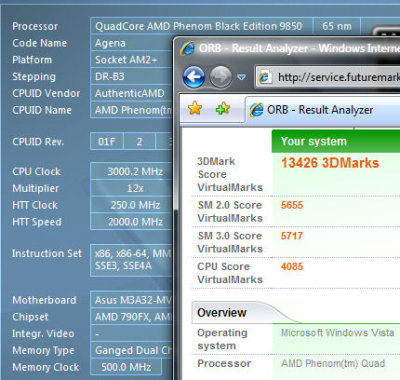Screen dimensions: 400x380
Task: Click AMD Phenom(tm) Quad processor value
Action: [333, 363]
